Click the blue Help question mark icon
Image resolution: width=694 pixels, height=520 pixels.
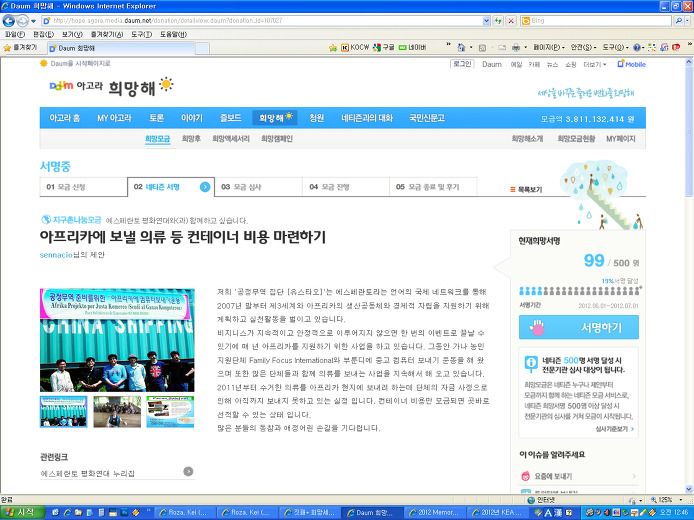click(x=637, y=47)
